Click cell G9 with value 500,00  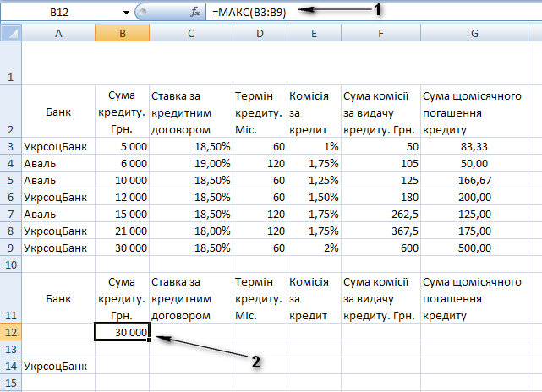tap(474, 248)
